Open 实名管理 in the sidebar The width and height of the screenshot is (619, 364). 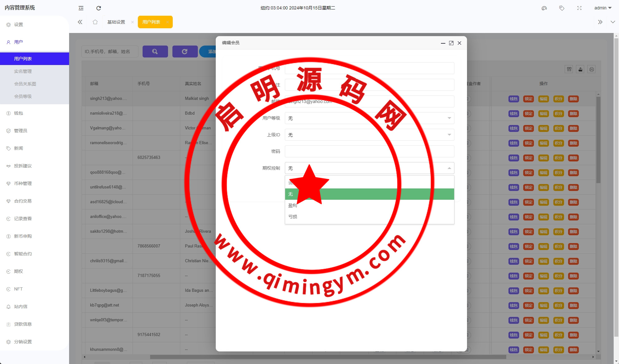pos(23,71)
